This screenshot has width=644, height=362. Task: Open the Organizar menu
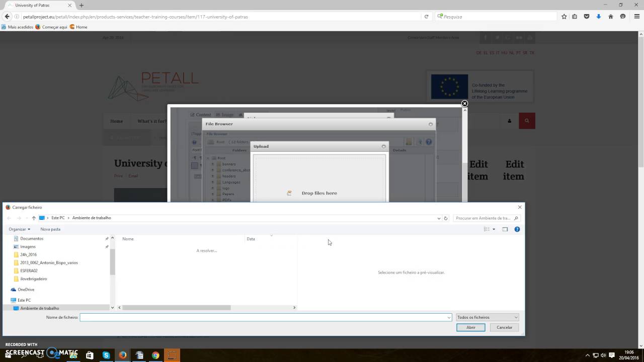[x=20, y=229]
